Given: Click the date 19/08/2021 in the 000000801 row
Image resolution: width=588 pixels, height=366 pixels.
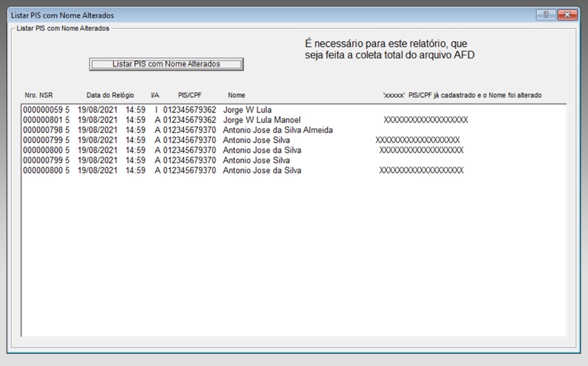Looking at the screenshot, I should point(98,120).
